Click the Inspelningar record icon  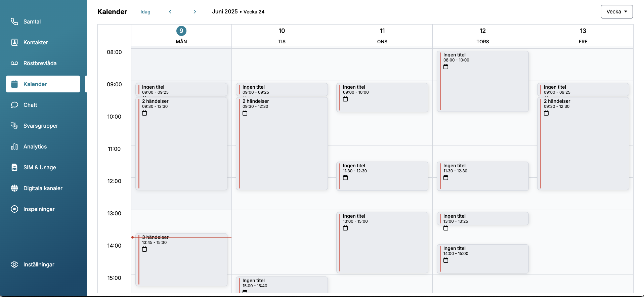(x=14, y=209)
